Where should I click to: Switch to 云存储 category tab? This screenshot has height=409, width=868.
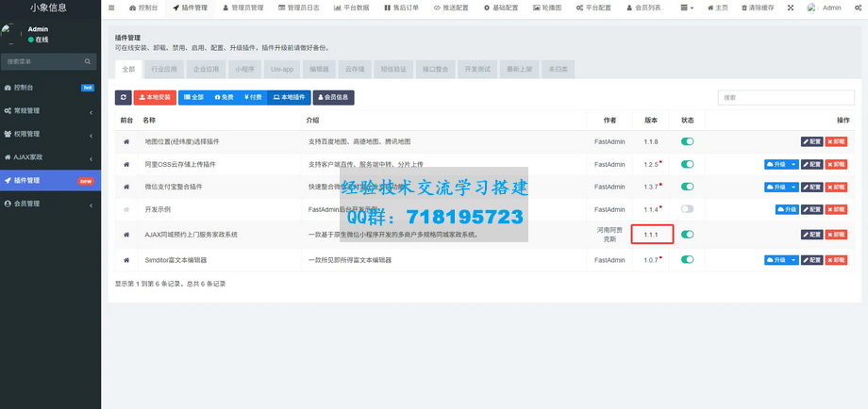pyautogui.click(x=355, y=70)
